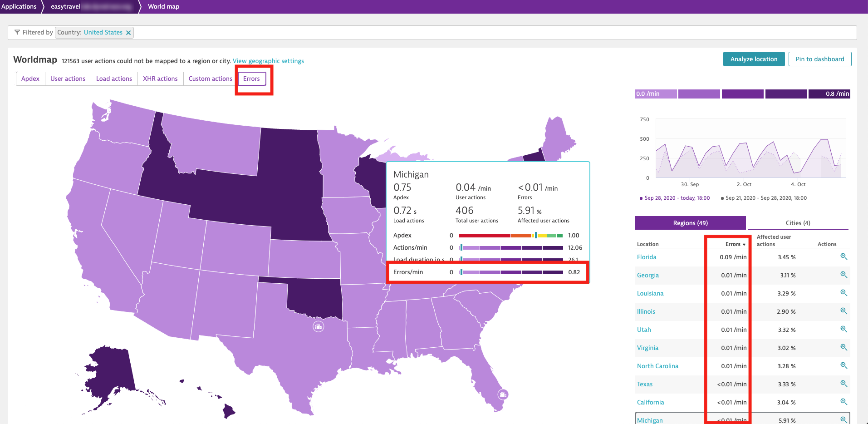
Task: Open the Regions (49) tab
Action: click(x=690, y=223)
